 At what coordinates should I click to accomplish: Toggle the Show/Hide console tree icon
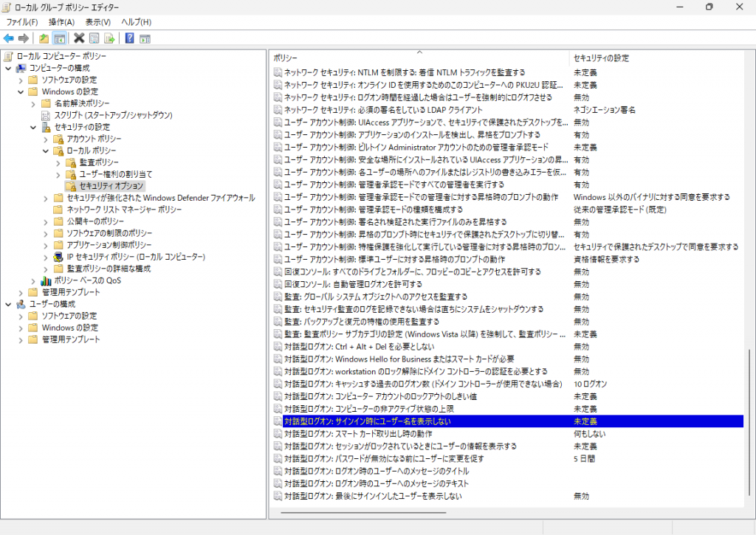click(x=59, y=38)
